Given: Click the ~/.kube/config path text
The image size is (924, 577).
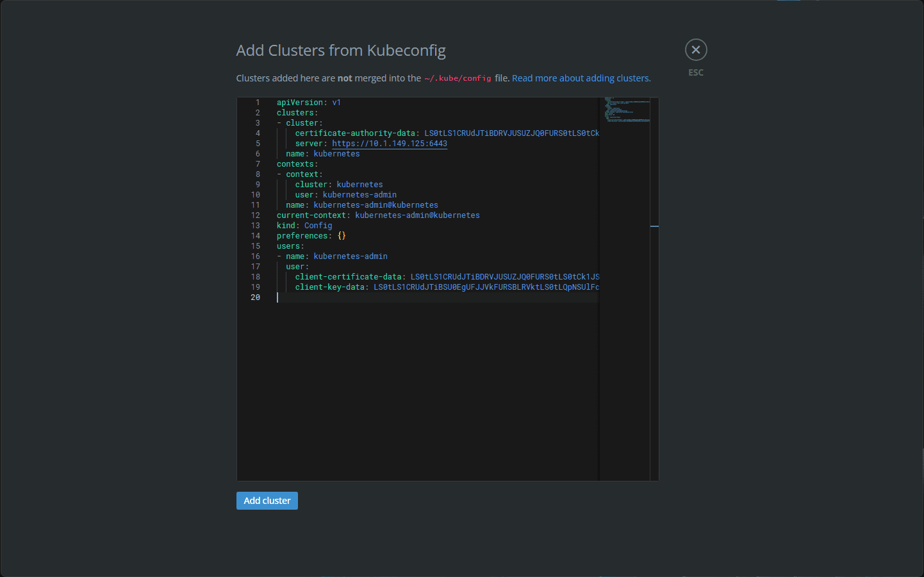Looking at the screenshot, I should pos(458,78).
